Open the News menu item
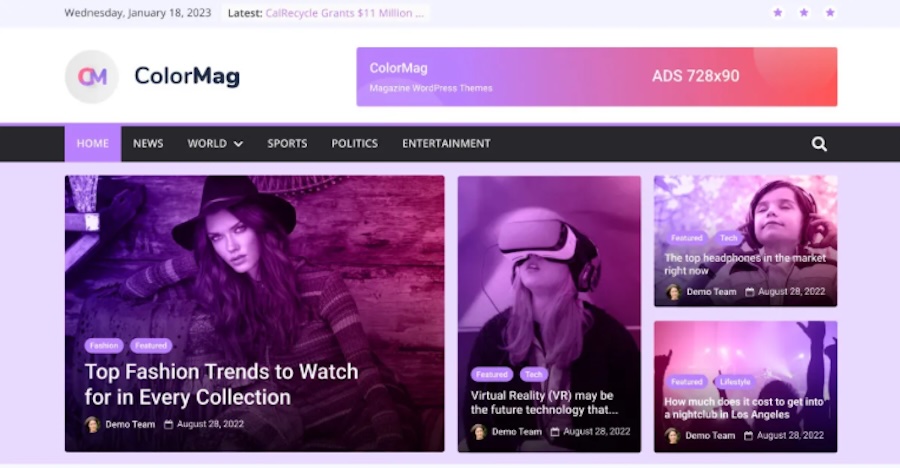The image size is (900, 468). point(148,144)
